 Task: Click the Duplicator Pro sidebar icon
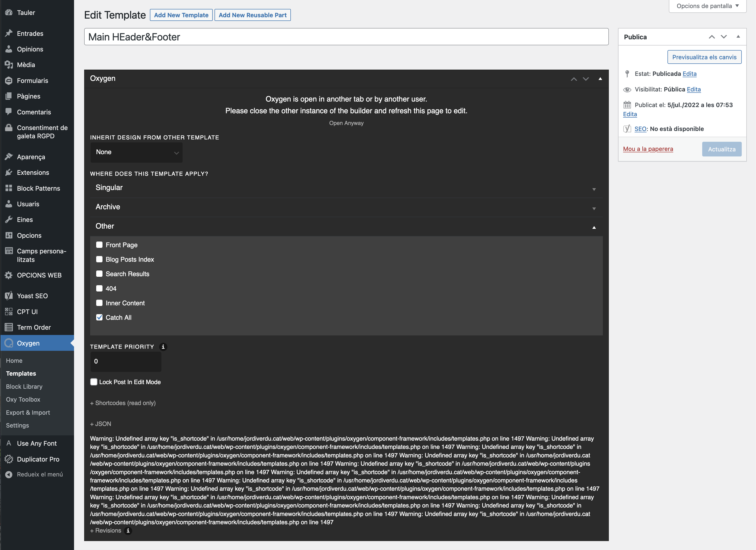click(x=9, y=459)
